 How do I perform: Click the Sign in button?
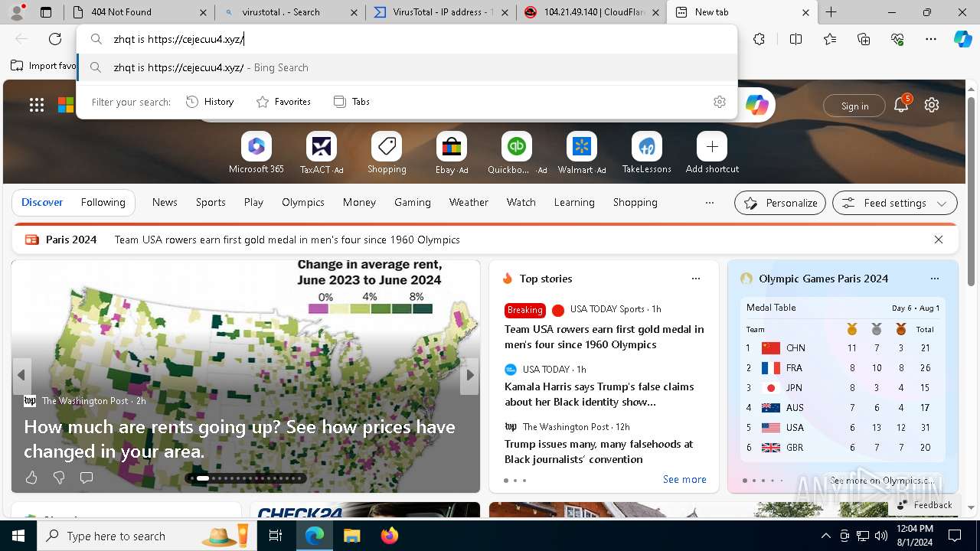pos(854,106)
